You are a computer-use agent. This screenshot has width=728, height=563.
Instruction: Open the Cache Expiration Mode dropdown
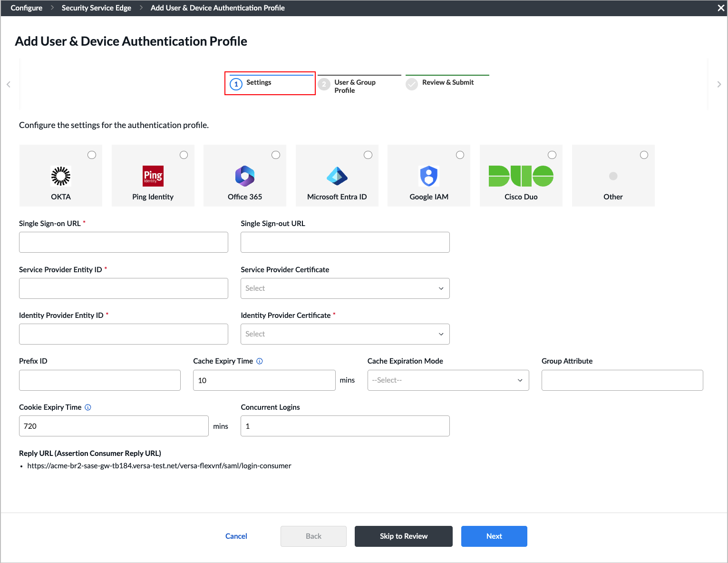[x=447, y=380]
